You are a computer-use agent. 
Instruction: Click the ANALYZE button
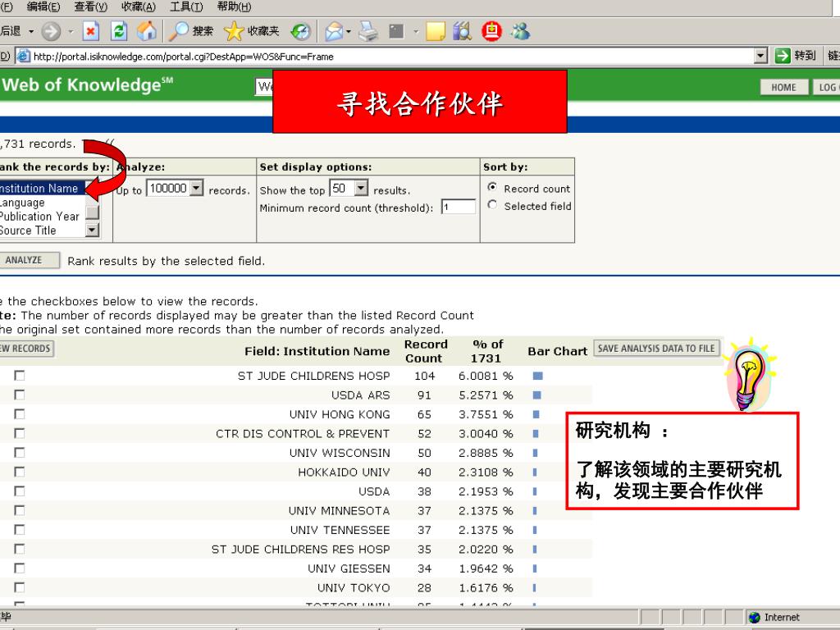pos(29,260)
